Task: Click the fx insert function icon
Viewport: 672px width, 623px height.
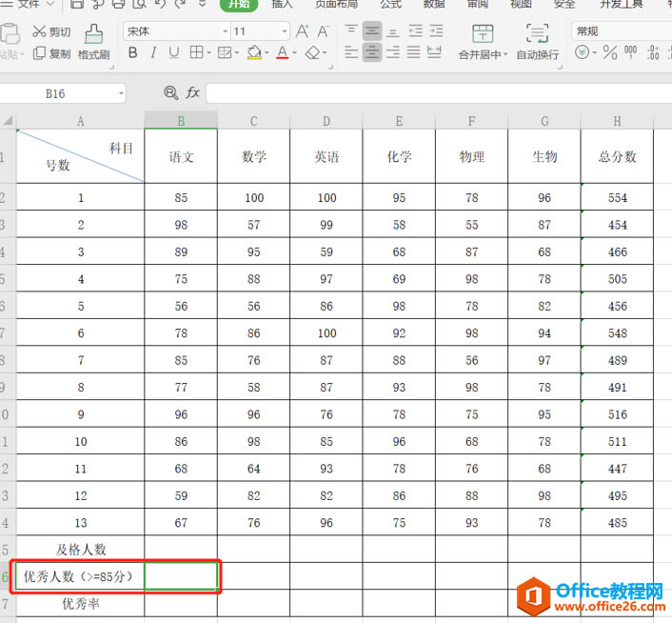Action: pyautogui.click(x=192, y=92)
